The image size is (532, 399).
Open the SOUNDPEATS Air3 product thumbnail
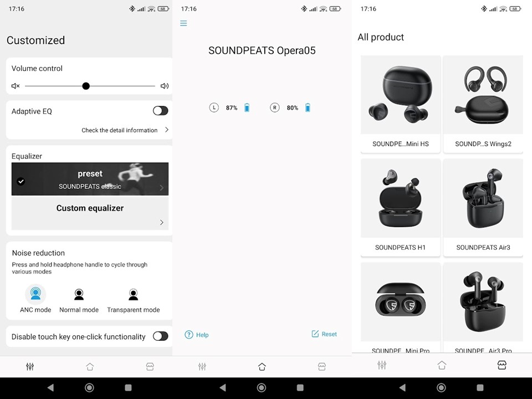coord(483,198)
